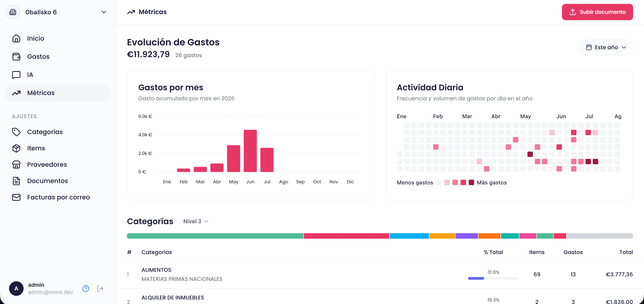Screen dimensions: 644x304
Task: Click the help question mark icon
Action: [86, 289]
